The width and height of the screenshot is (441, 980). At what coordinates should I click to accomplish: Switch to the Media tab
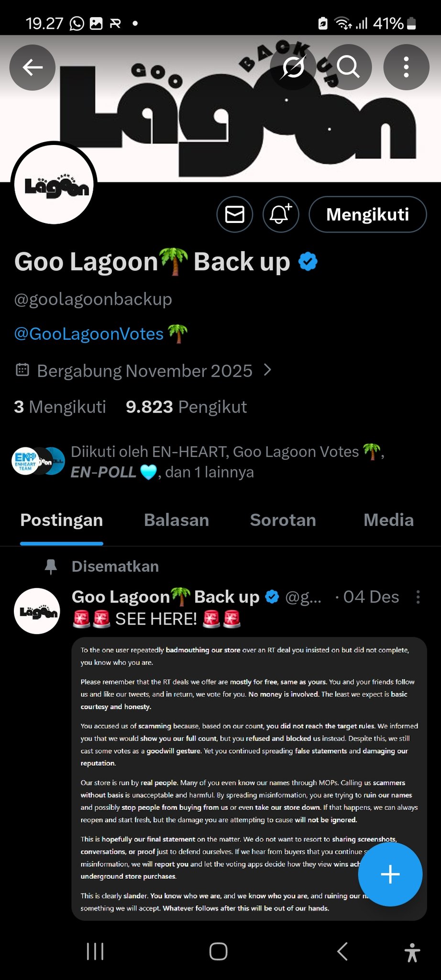tap(388, 520)
